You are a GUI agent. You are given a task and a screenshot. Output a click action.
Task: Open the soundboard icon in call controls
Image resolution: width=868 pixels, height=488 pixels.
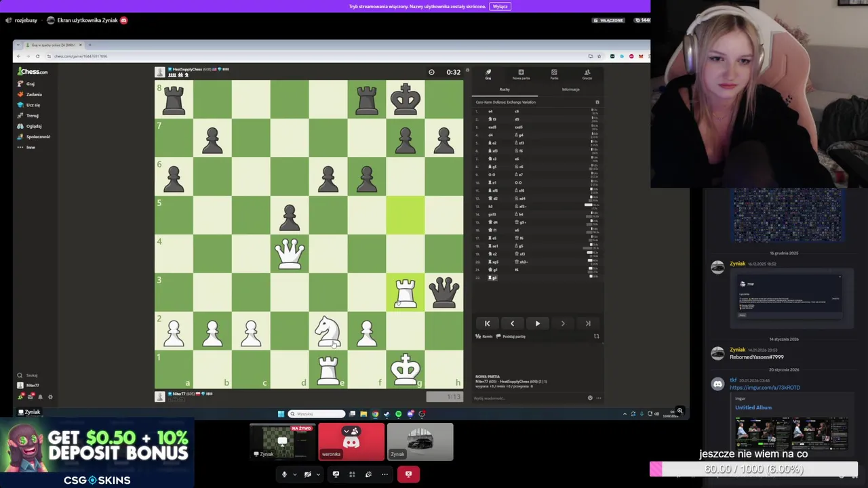[x=368, y=474]
